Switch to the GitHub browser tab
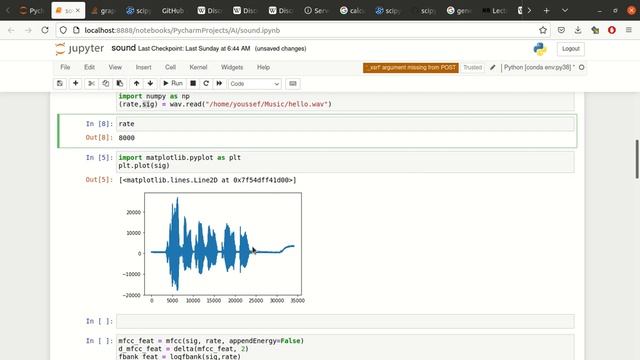The width and height of the screenshot is (640, 360). click(173, 11)
